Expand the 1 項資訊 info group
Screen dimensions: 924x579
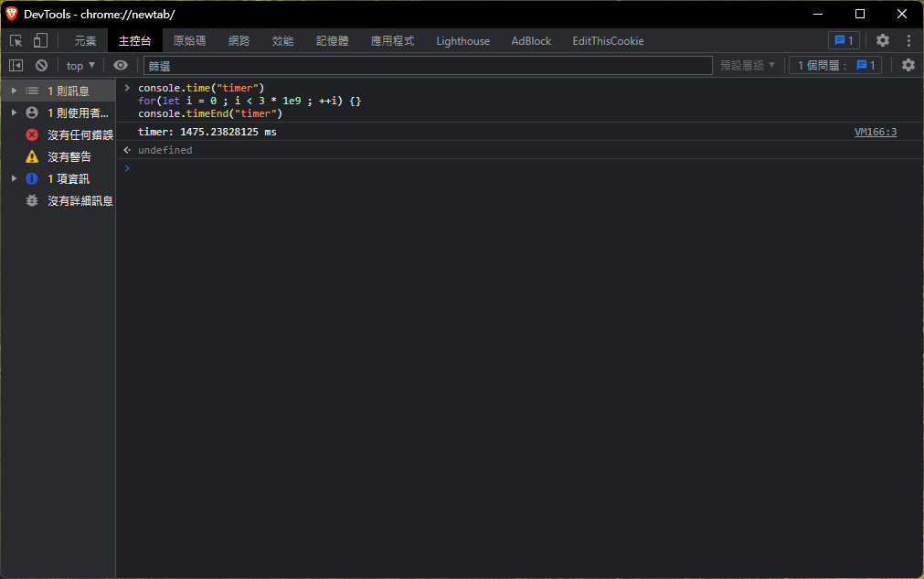click(14, 178)
